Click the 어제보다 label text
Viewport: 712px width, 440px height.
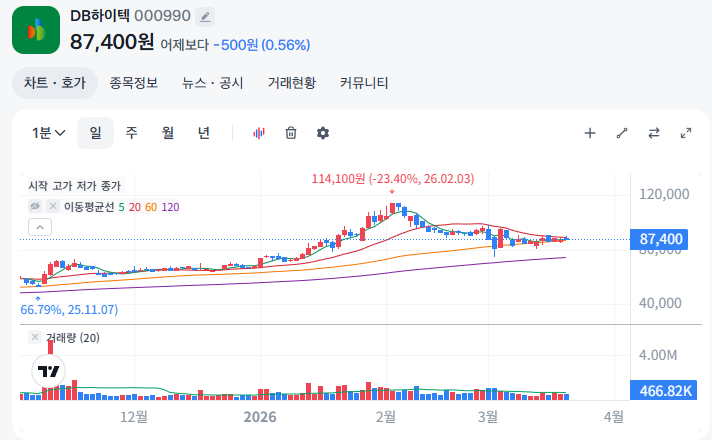point(184,45)
